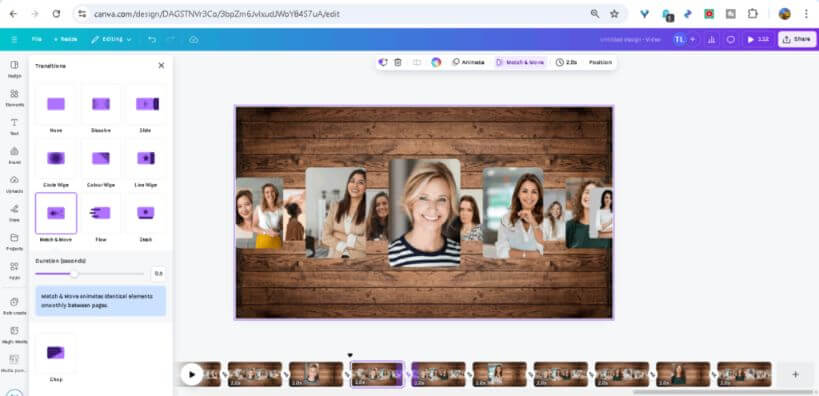Open the Chrome profile avatar
Viewport: 819px width, 396px height.
(785, 14)
